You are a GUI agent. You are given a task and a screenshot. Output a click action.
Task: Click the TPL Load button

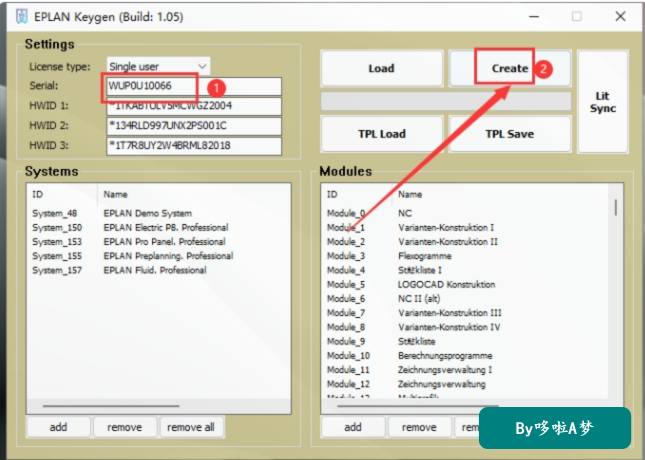[x=382, y=134]
